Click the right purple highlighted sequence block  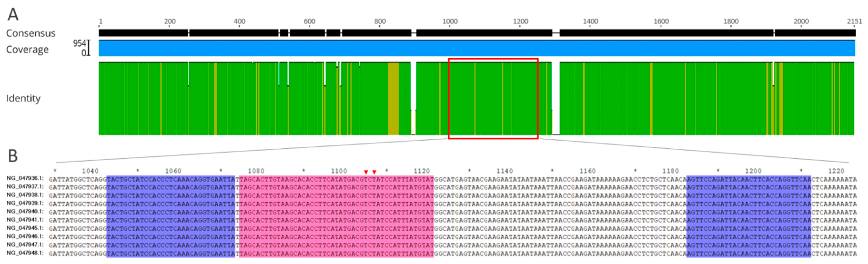[x=748, y=216]
